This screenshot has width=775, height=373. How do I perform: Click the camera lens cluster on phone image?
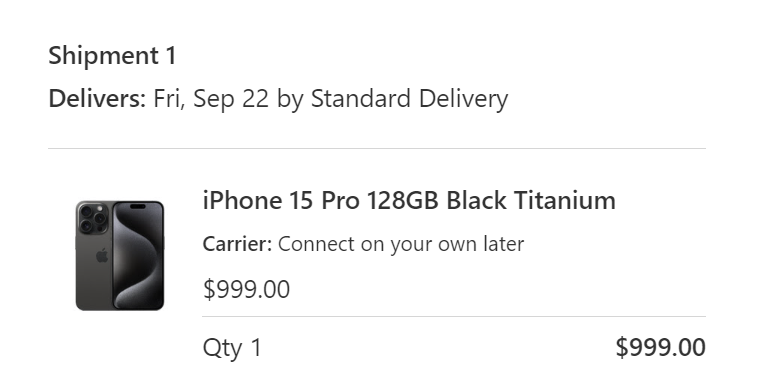(x=92, y=218)
